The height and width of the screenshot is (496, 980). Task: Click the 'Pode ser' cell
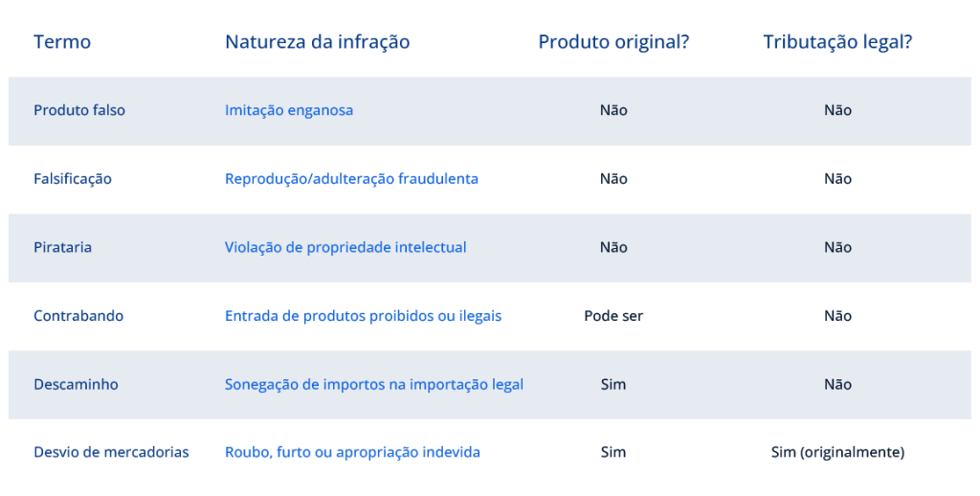coord(613,316)
